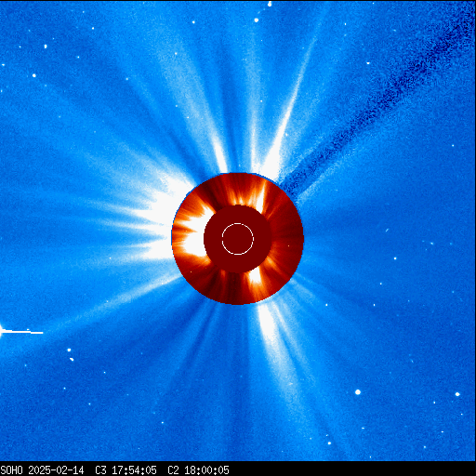The width and height of the screenshot is (476, 476).
Task: Click the C2 18:00:05 timestamp
Action: point(198,470)
